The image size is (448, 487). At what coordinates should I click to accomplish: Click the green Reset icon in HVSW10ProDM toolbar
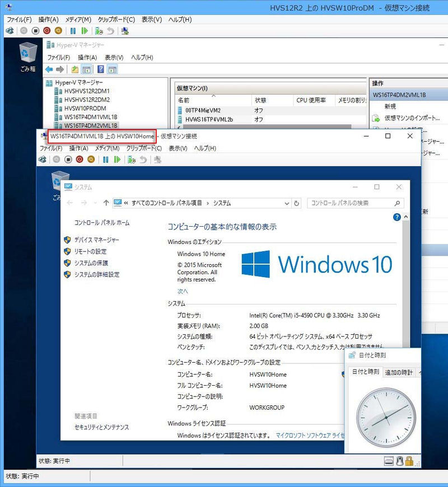[x=85, y=31]
